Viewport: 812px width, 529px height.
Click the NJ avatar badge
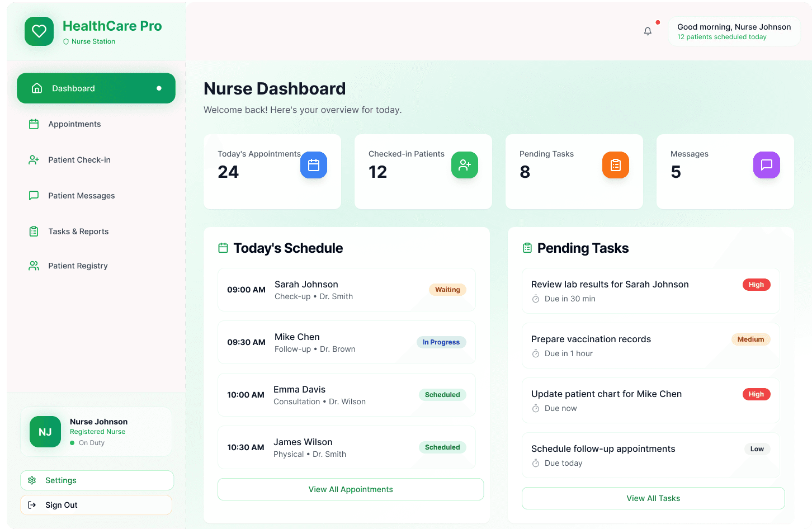[x=45, y=432]
